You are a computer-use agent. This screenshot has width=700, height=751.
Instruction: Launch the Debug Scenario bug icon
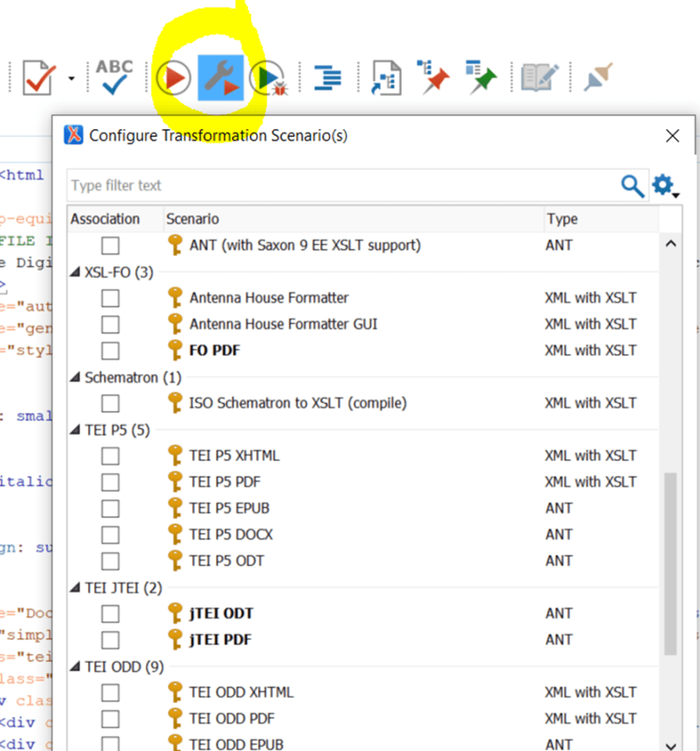pyautogui.click(x=267, y=79)
